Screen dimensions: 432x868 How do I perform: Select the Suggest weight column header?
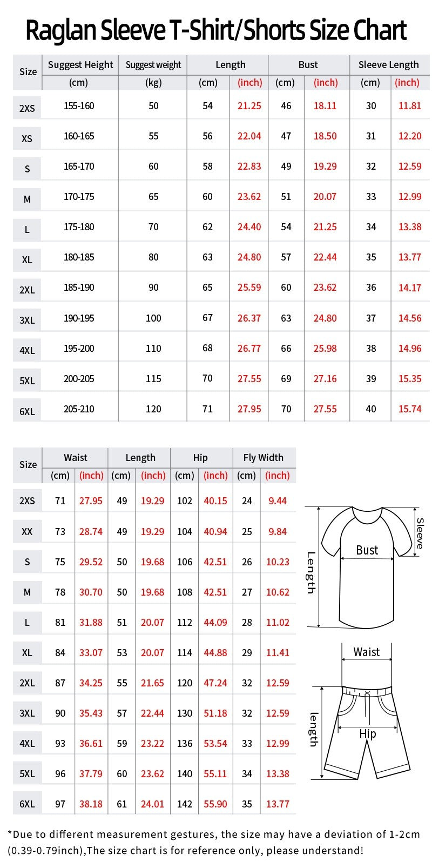tap(153, 65)
